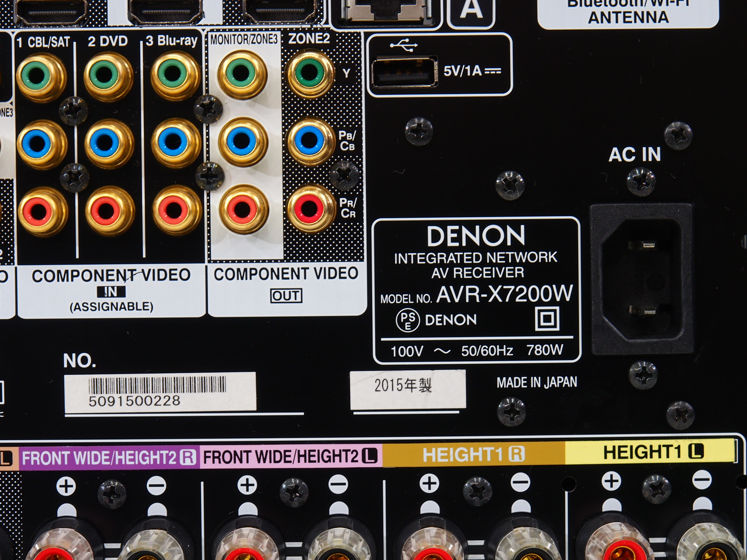Select the AC IN power socket
Viewport: 747px width, 560px height.
(x=642, y=279)
